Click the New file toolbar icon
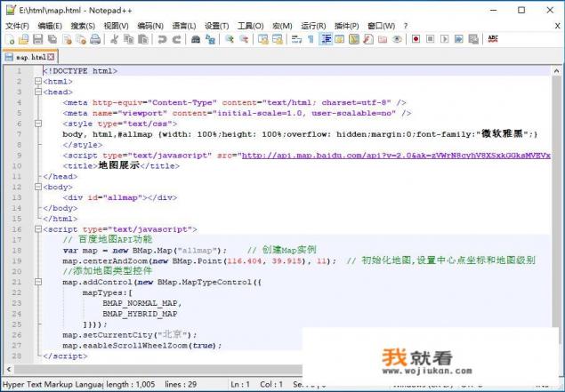Viewport: 565px width, 392px height. click(x=10, y=39)
